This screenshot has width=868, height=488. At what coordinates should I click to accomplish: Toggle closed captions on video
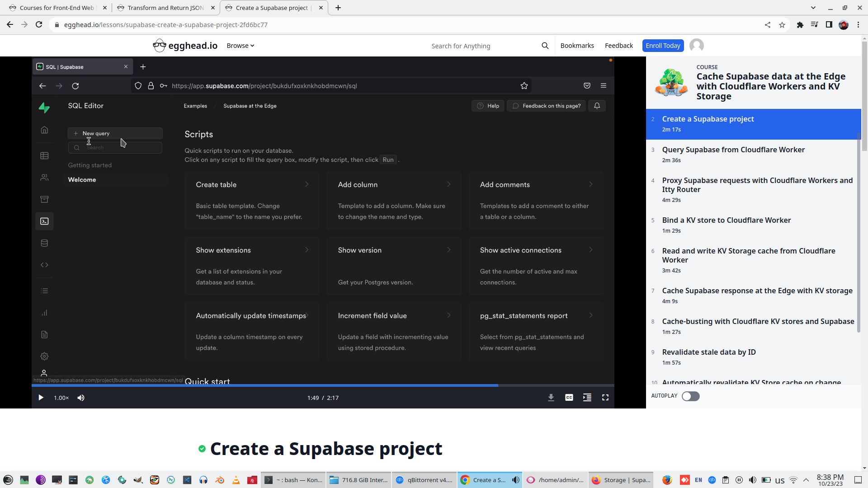569,398
